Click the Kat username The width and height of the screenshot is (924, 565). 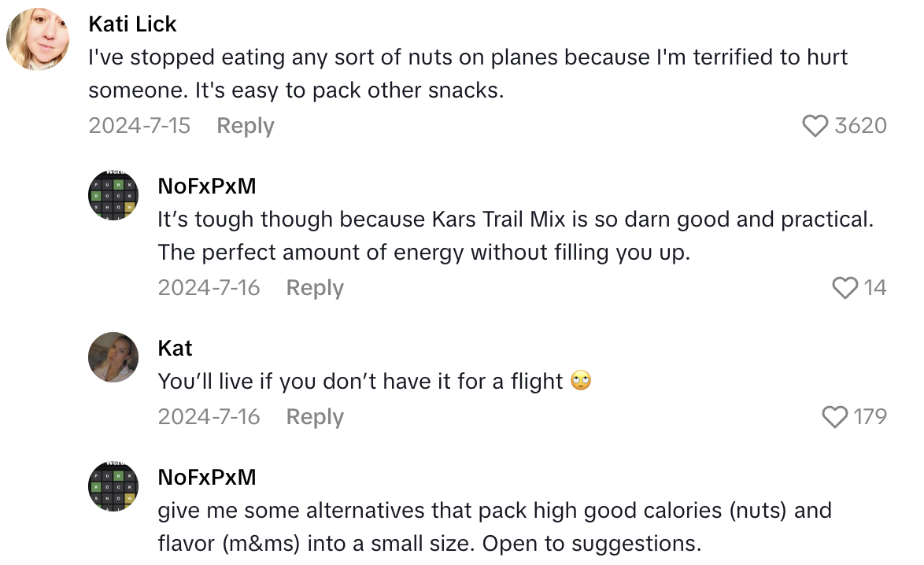(x=175, y=348)
